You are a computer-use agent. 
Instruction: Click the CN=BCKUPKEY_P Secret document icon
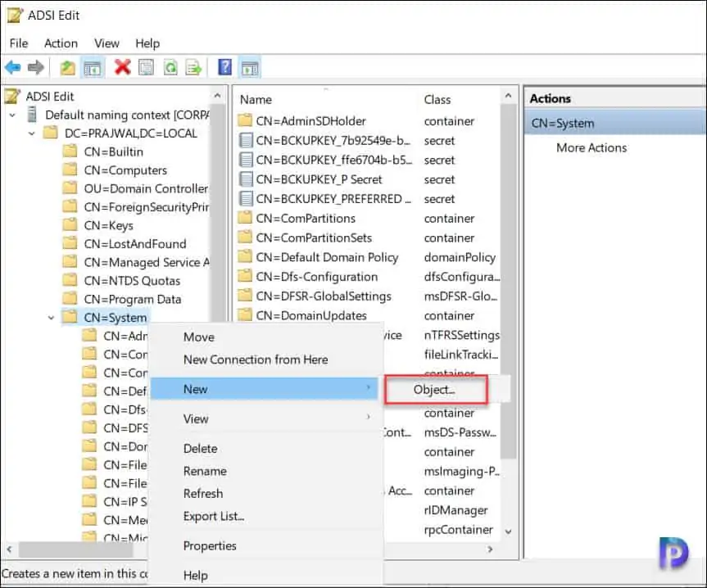click(x=245, y=179)
